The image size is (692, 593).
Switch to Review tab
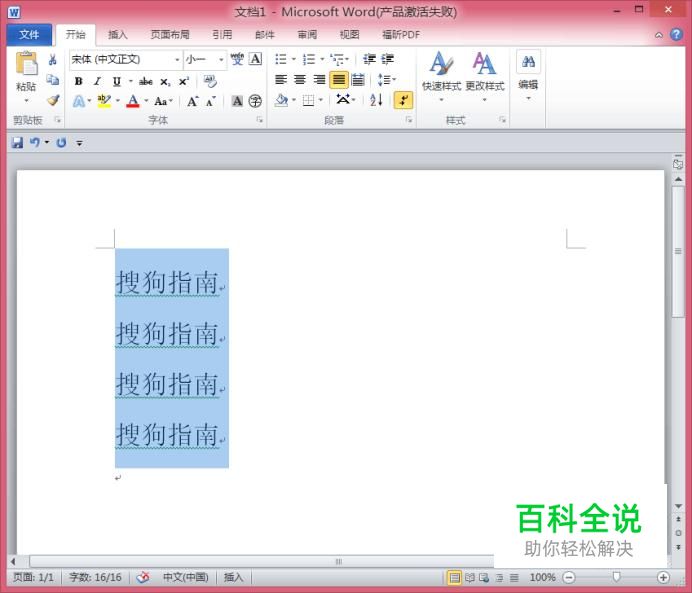pos(307,34)
